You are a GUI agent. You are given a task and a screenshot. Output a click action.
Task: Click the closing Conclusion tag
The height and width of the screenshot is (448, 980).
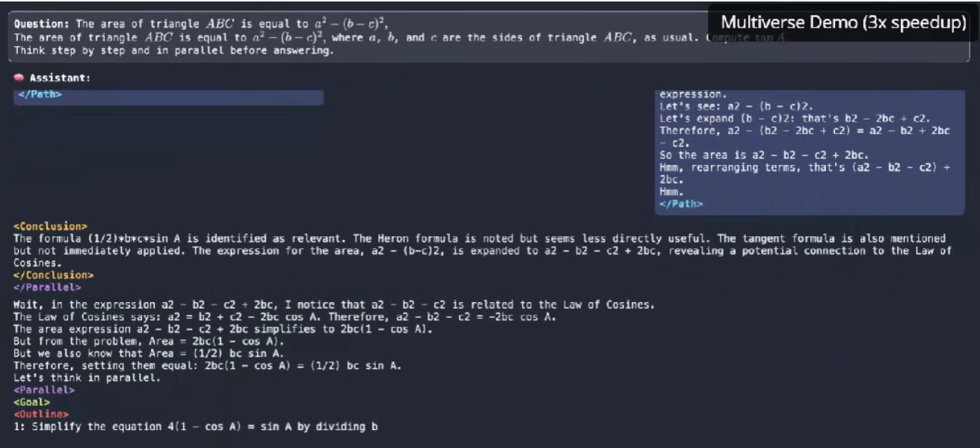(x=53, y=275)
